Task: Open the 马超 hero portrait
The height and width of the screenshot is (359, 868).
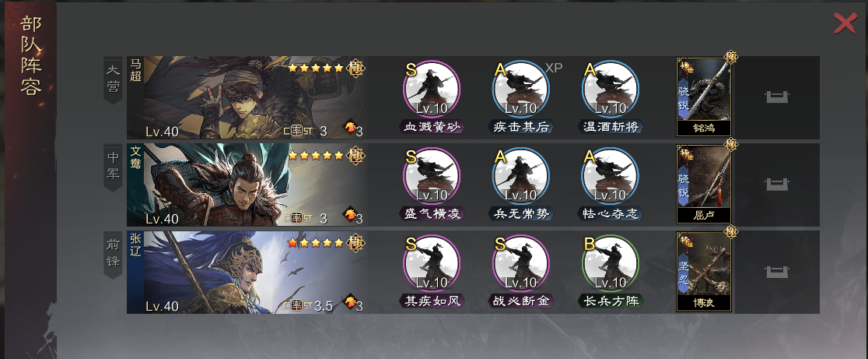Action: [x=247, y=97]
